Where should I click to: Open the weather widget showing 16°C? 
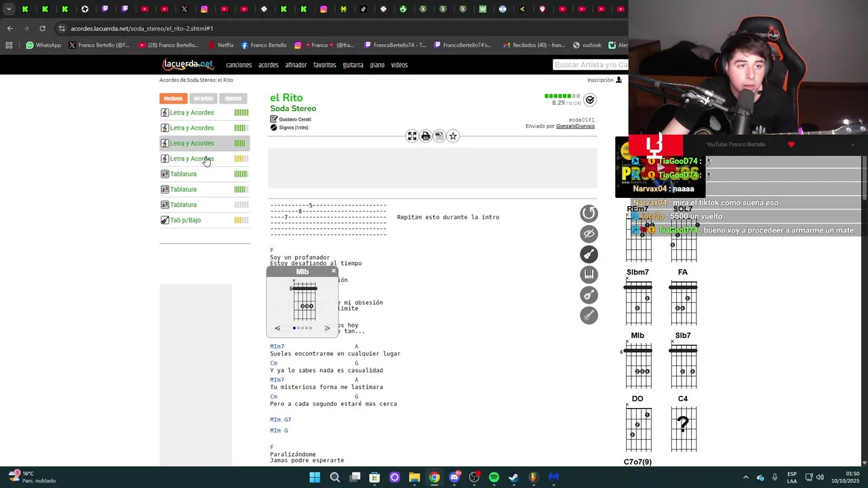pos(32,477)
